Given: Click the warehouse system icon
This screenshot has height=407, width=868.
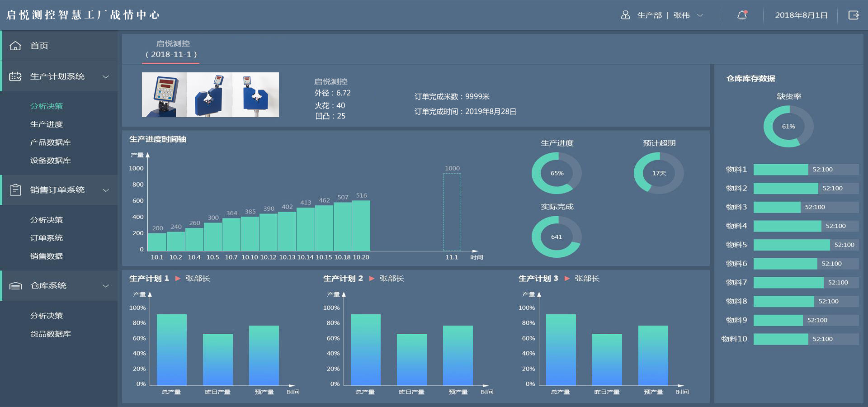Looking at the screenshot, I should point(15,286).
